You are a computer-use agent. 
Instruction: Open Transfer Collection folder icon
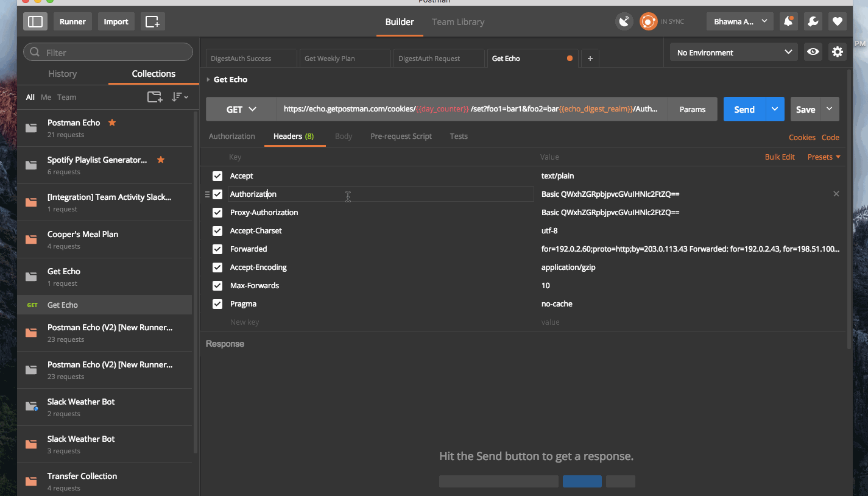coord(30,481)
